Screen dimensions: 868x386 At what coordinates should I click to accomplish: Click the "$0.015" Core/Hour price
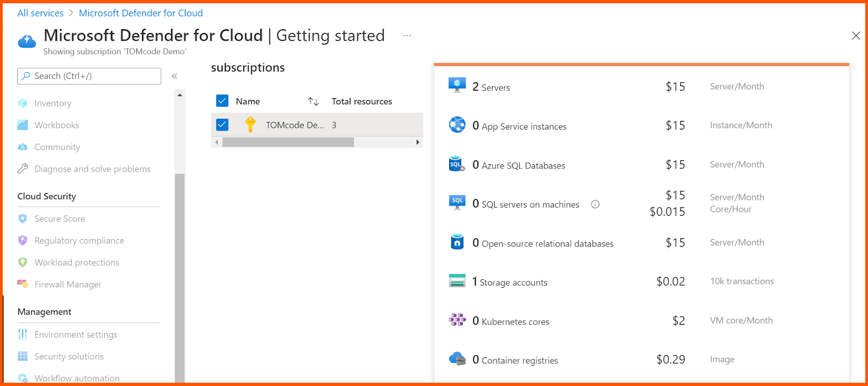pyautogui.click(x=667, y=211)
